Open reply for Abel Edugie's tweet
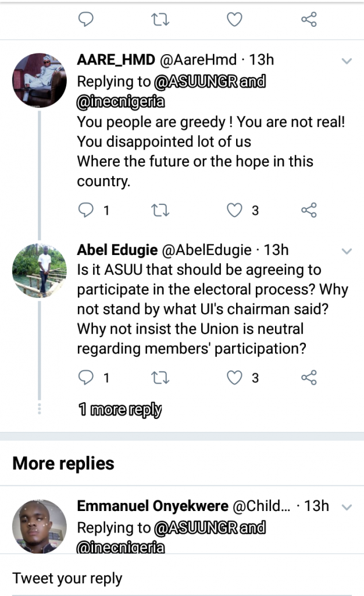364x596 pixels. point(86,378)
